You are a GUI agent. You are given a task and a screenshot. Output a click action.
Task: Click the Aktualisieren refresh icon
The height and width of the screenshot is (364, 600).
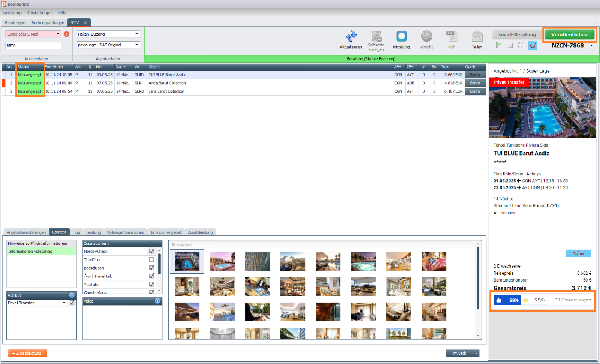point(351,36)
